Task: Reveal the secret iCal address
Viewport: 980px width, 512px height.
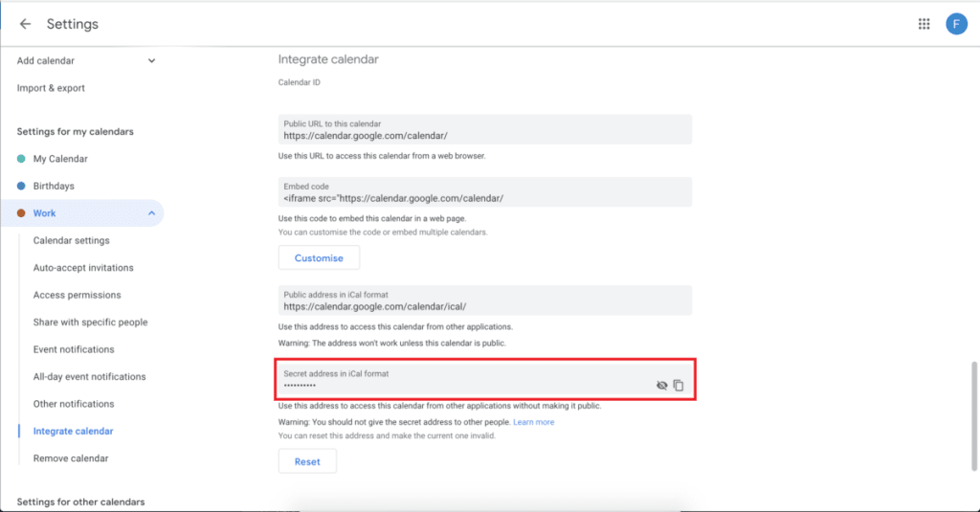Action: click(x=662, y=386)
